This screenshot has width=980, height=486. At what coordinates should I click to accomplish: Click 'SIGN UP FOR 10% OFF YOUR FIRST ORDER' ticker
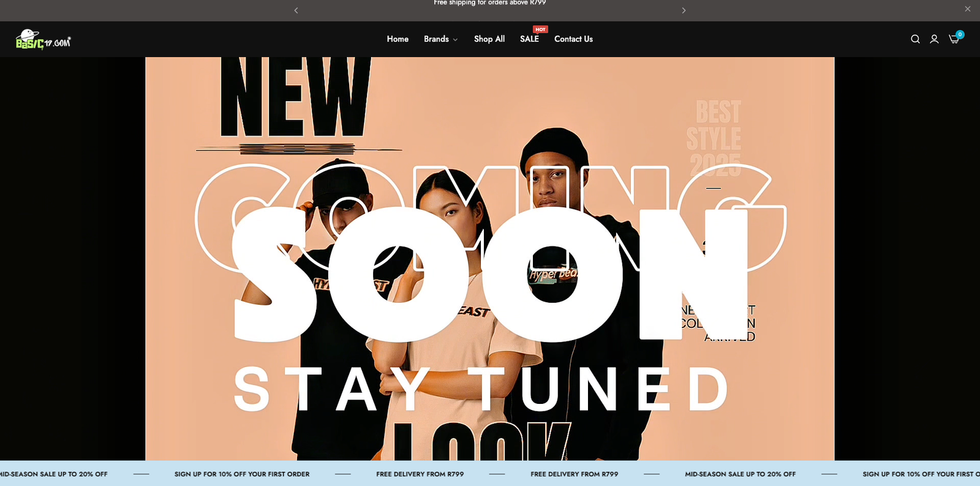click(242, 474)
